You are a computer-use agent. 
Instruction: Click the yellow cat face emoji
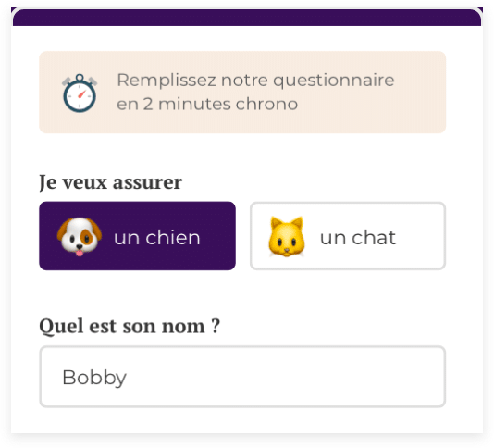coord(287,237)
